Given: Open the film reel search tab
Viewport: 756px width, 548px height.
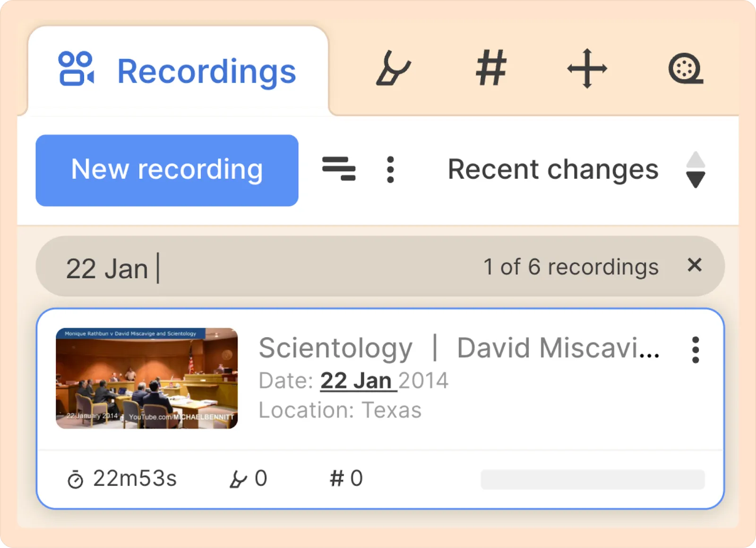Looking at the screenshot, I should (686, 69).
